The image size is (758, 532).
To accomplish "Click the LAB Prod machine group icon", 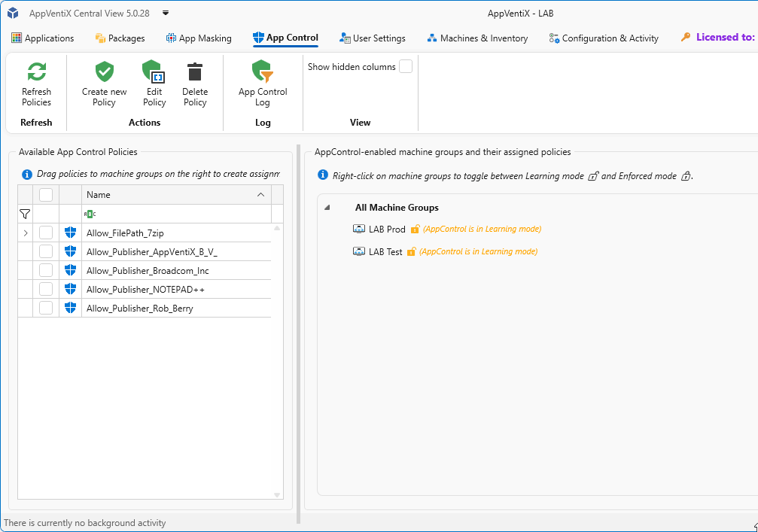I will pyautogui.click(x=359, y=229).
